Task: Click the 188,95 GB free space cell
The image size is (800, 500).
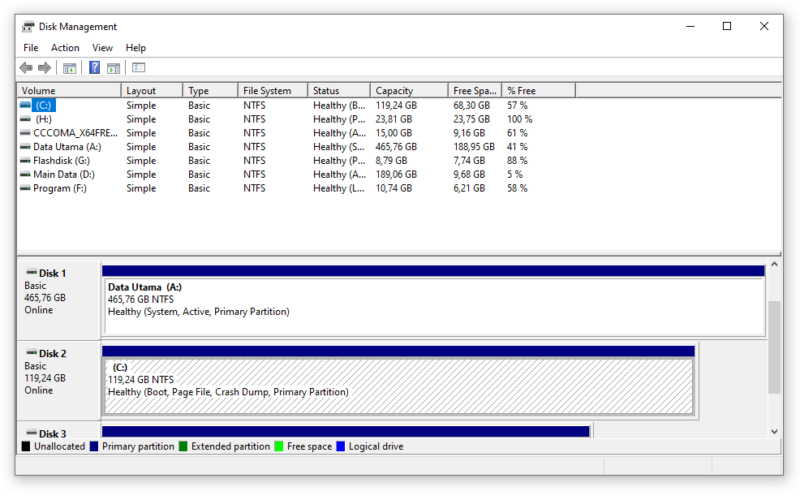Action: (x=474, y=146)
